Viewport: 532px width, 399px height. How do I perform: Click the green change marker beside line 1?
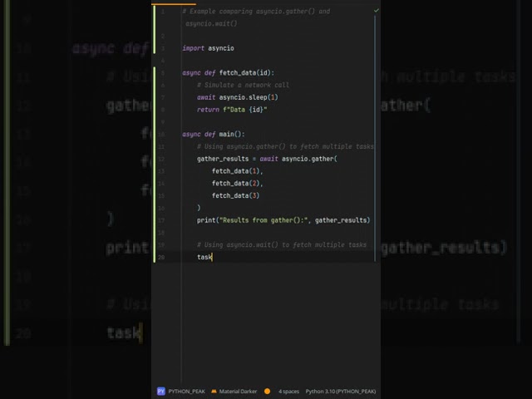click(155, 17)
